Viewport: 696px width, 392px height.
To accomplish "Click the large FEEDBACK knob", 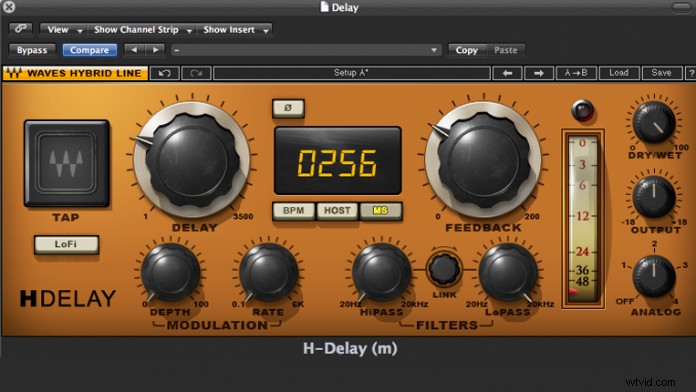I will (483, 159).
